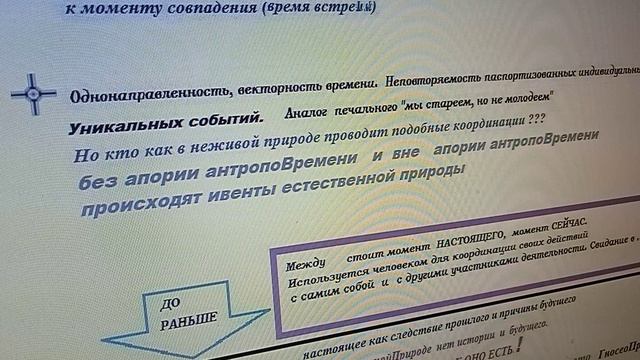Click the text 'Однонаправленность, векторность времени.'
The image size is (640, 360).
point(224,90)
